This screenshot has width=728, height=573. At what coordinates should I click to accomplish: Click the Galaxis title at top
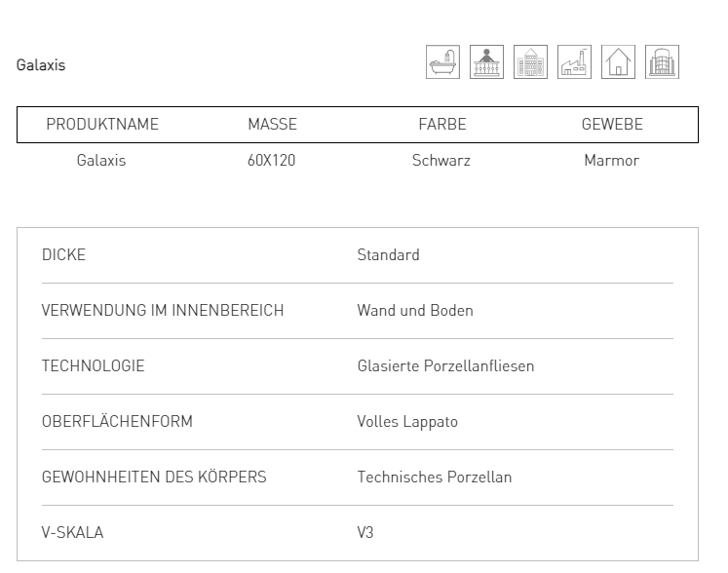[x=41, y=65]
